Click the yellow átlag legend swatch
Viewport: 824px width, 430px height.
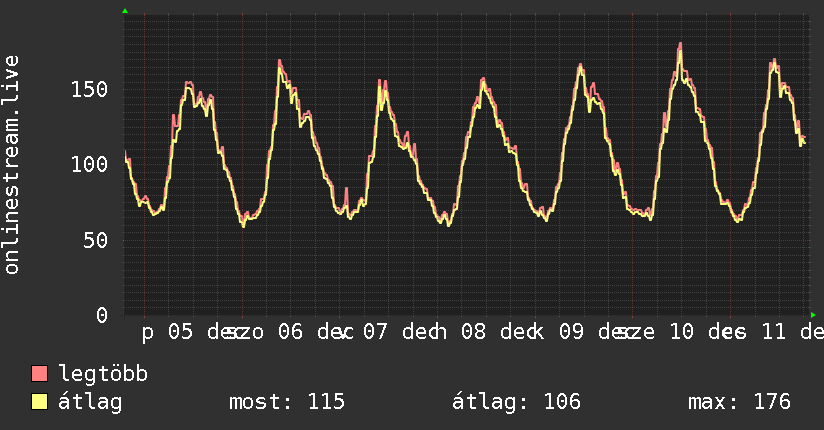click(x=39, y=402)
